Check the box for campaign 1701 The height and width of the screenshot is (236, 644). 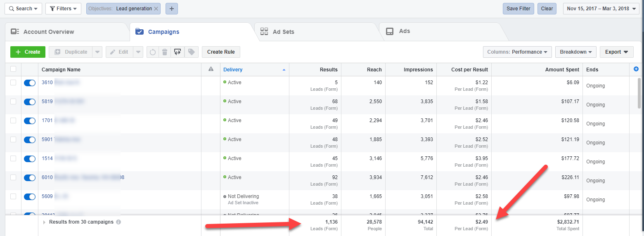[13, 120]
